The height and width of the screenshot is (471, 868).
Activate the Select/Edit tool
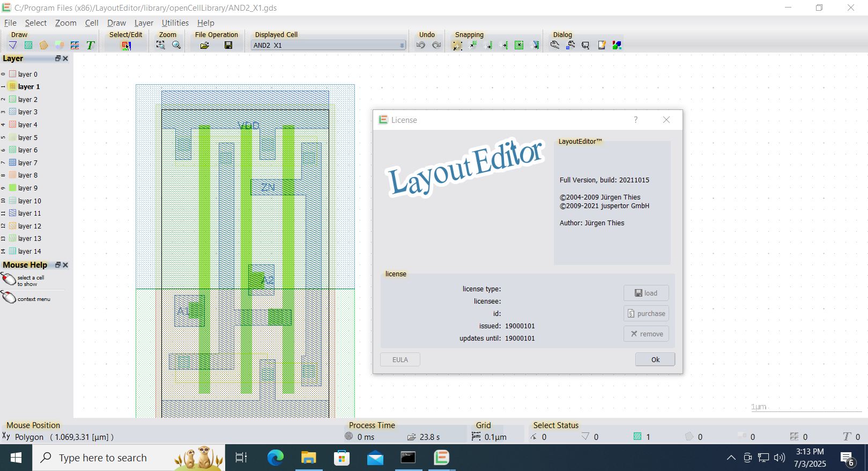126,46
